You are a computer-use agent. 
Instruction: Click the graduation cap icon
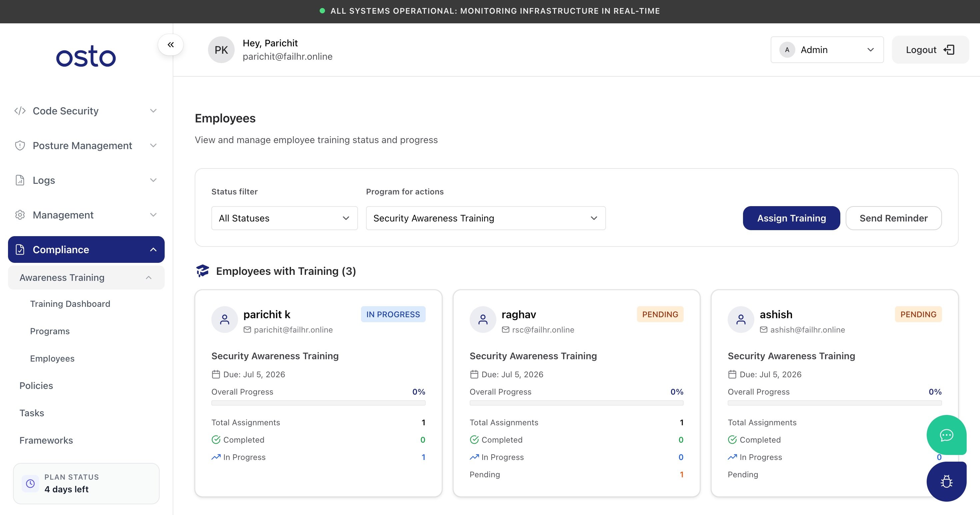coord(202,271)
